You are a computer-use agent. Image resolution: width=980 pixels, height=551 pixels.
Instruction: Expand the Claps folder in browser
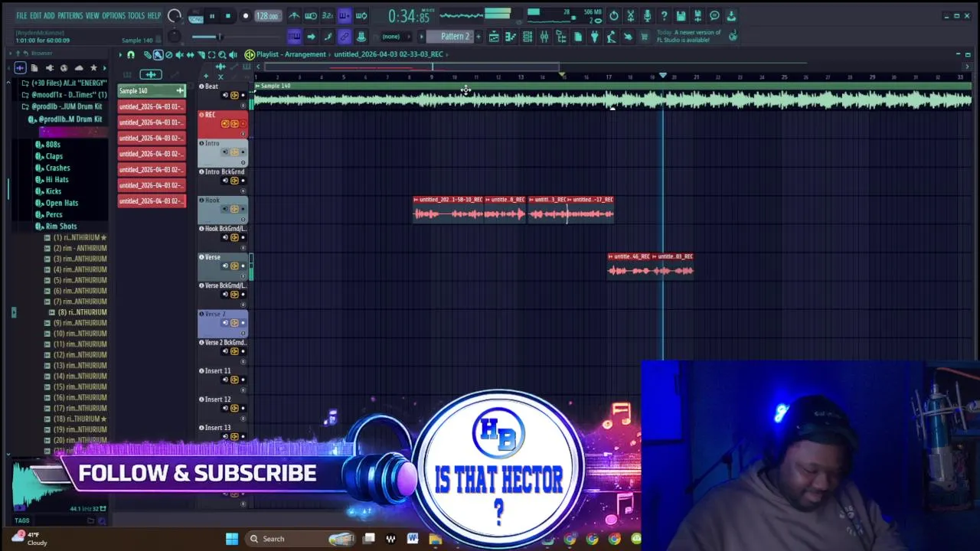(x=54, y=156)
